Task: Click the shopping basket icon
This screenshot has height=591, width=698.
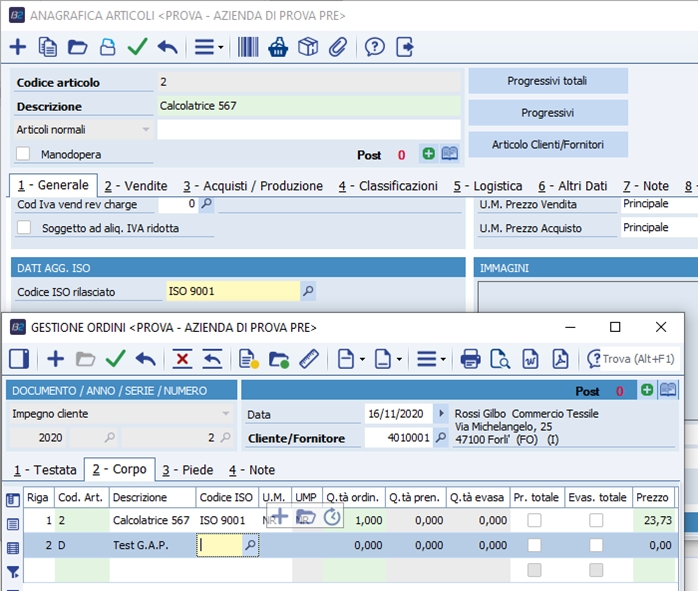Action: coord(279,47)
